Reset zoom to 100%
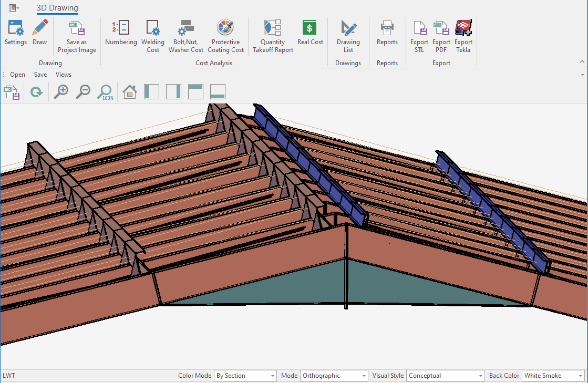 (x=105, y=92)
